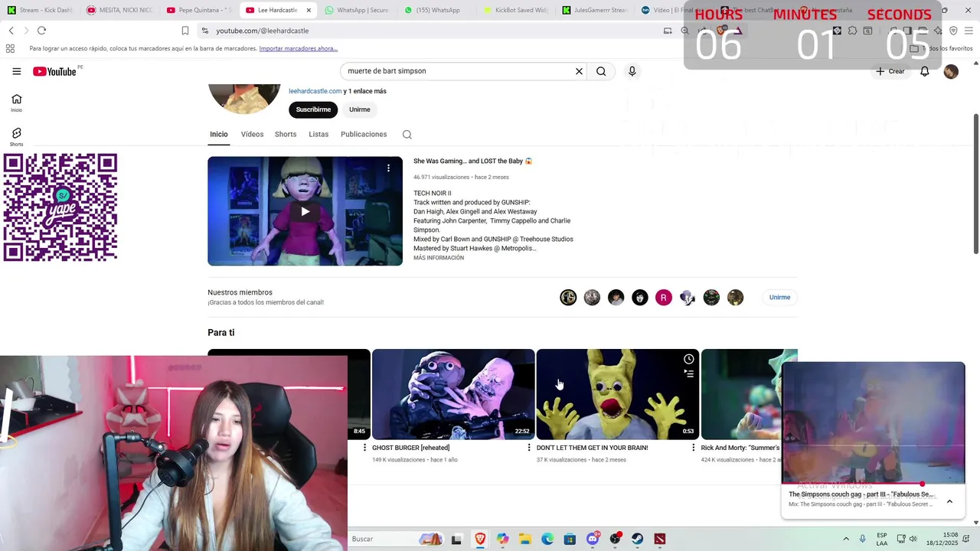980x551 pixels.
Task: Open File Explorer from taskbar
Action: [525, 539]
